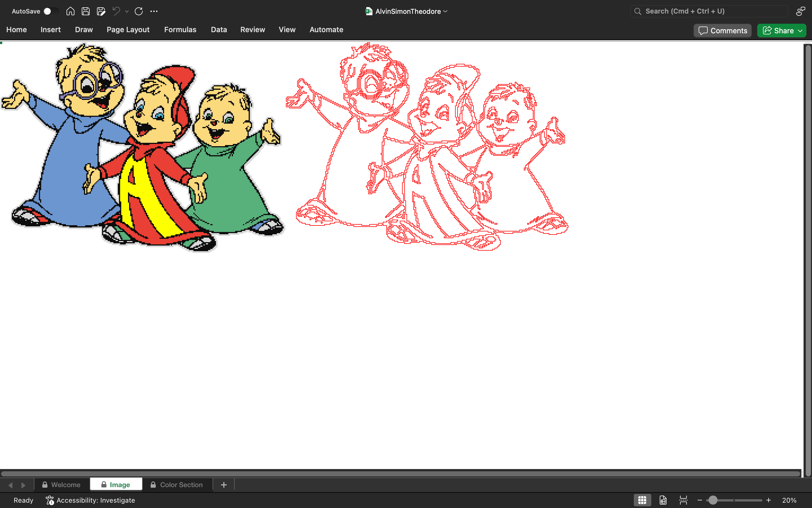This screenshot has height=508, width=812.
Task: Toggle the AutoSave switch
Action: pos(51,11)
